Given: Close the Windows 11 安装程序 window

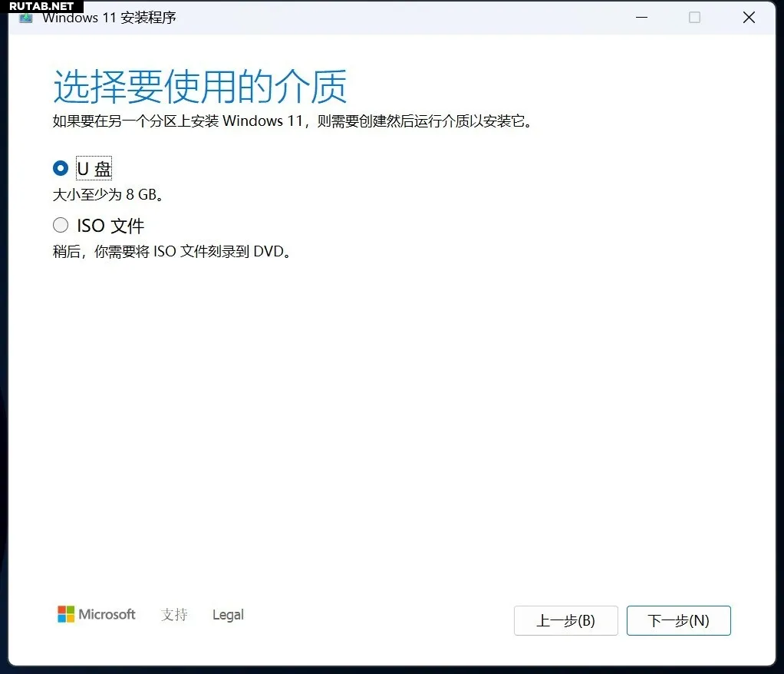Looking at the screenshot, I should (x=749, y=18).
